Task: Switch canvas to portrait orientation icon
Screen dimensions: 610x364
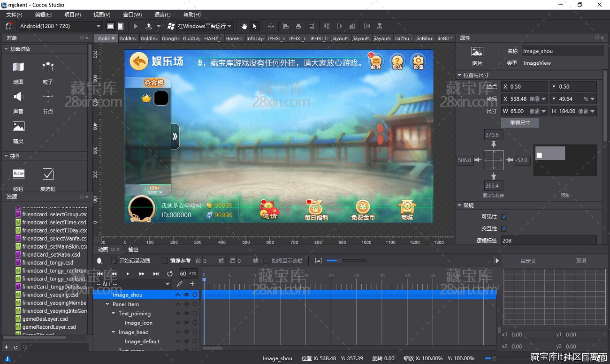Action: click(x=121, y=26)
